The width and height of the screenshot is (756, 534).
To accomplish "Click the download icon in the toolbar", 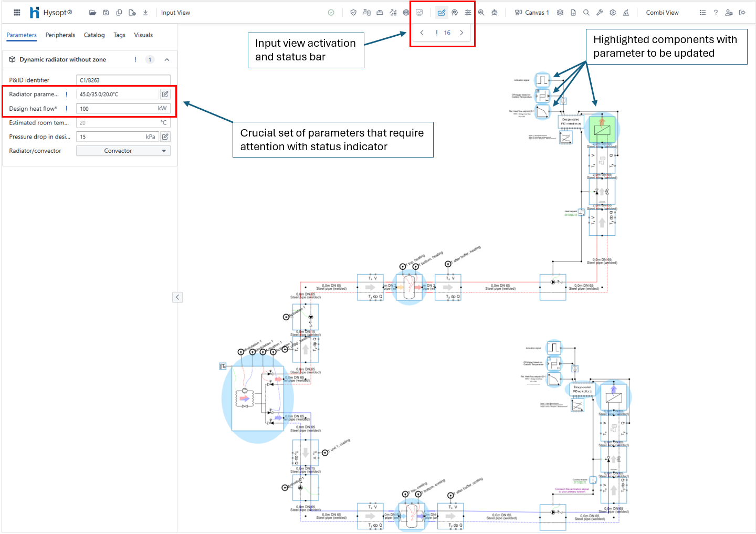I will pyautogui.click(x=145, y=13).
